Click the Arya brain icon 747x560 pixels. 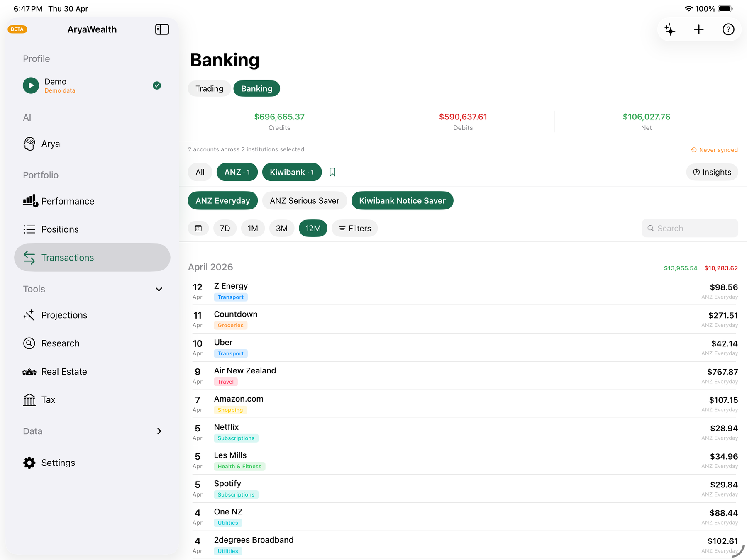29,144
